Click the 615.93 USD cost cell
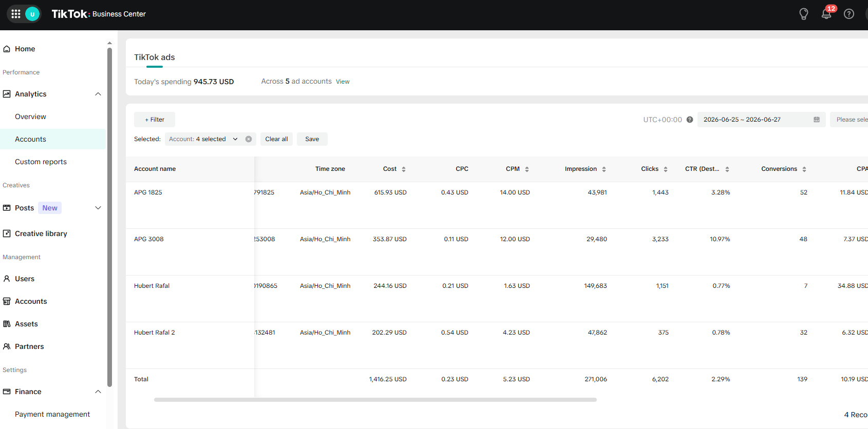This screenshot has width=868, height=429. [390, 192]
